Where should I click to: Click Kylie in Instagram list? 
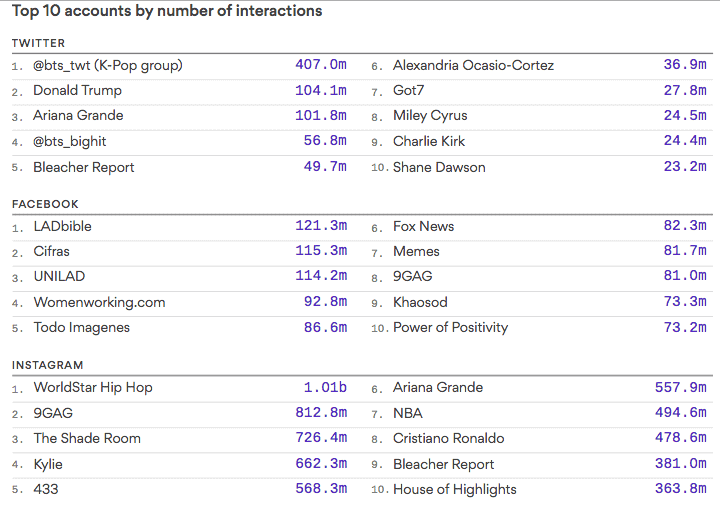[x=50, y=464]
